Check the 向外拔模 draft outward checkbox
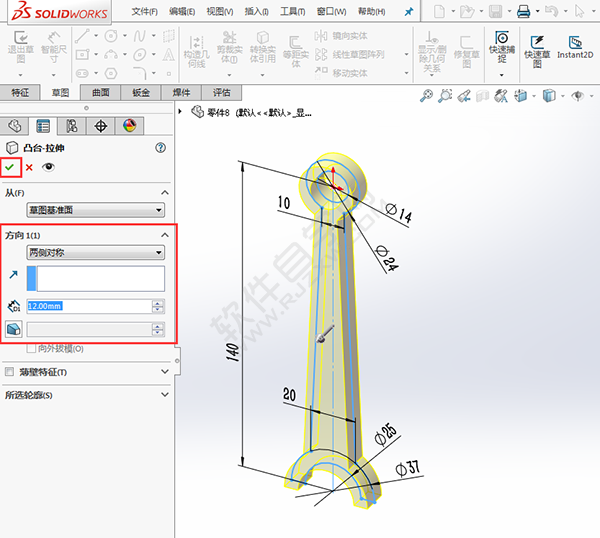The image size is (600, 538). [x=31, y=348]
